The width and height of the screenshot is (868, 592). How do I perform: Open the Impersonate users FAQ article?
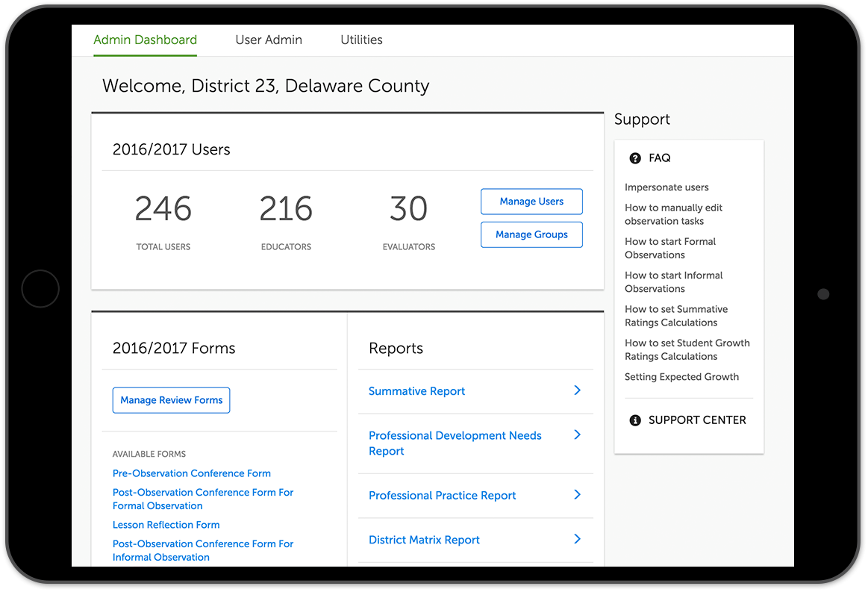pyautogui.click(x=666, y=187)
